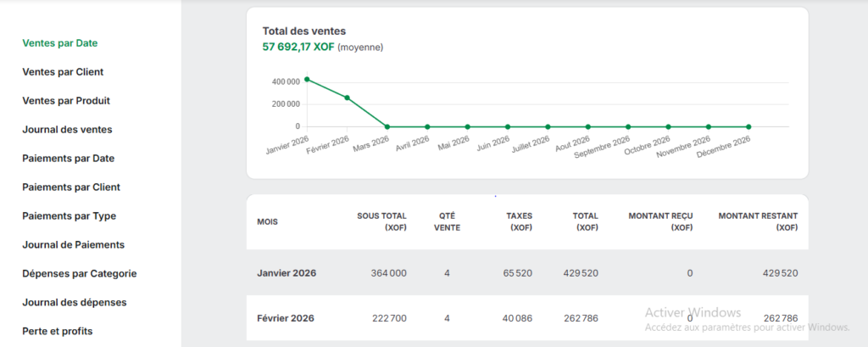Open Dépenses par Categorie report
This screenshot has width=868, height=347.
pyautogui.click(x=79, y=273)
